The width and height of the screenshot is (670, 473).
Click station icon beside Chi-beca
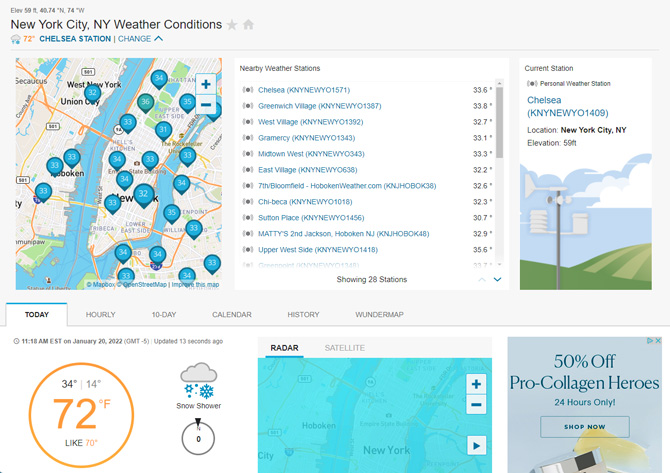click(x=248, y=201)
